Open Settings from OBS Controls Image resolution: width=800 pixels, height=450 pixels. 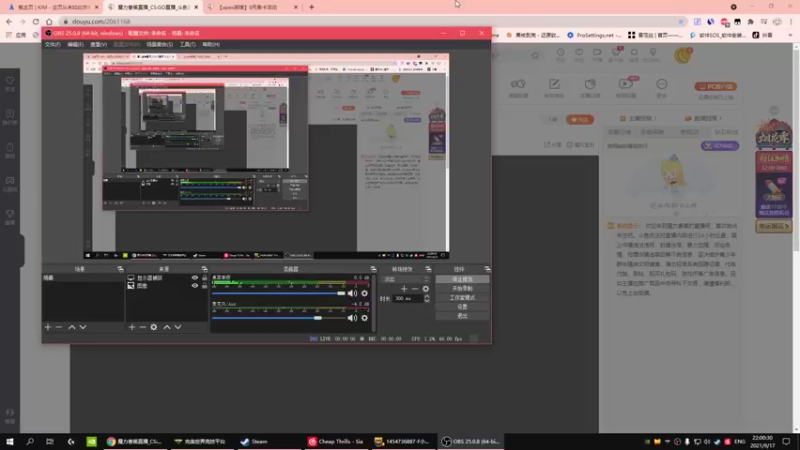tap(462, 307)
